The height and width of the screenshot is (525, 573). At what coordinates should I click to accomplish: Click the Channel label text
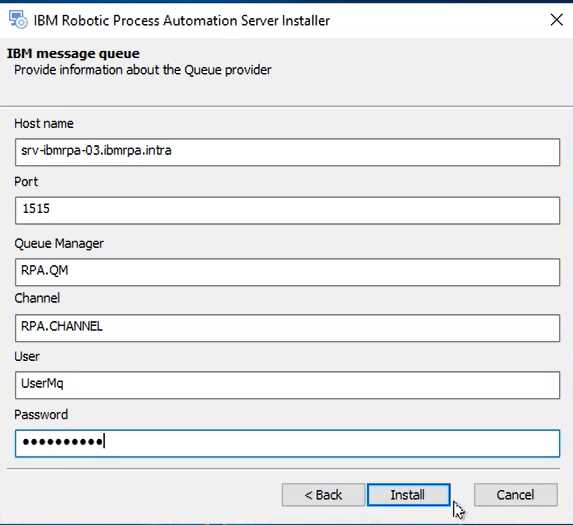tap(37, 298)
